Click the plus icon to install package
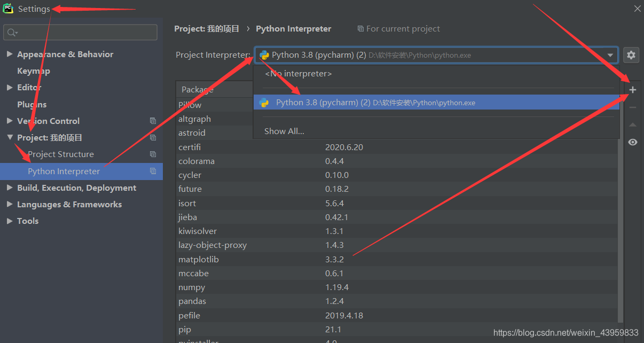This screenshot has width=644, height=343. tap(633, 90)
